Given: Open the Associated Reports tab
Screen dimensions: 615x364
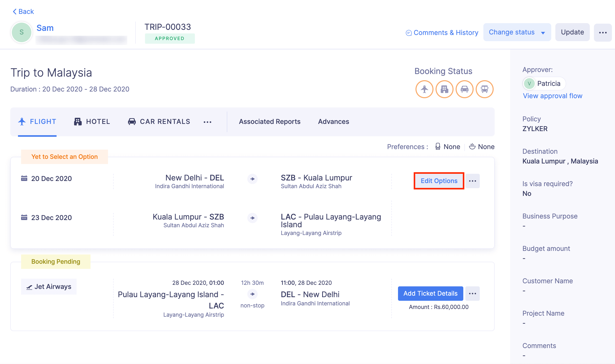Looking at the screenshot, I should tap(269, 122).
